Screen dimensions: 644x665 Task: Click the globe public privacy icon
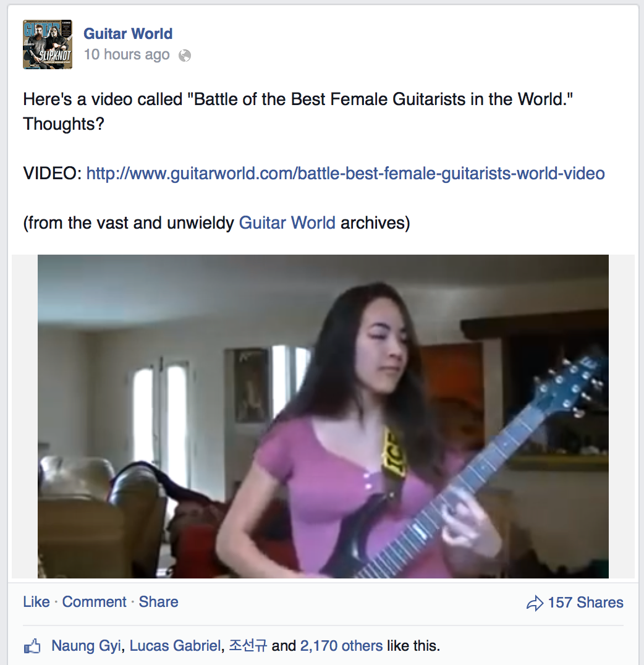click(185, 56)
